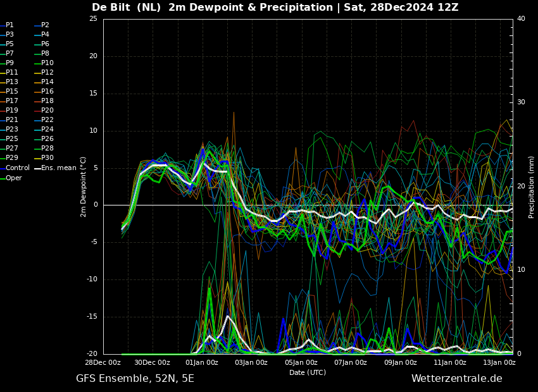This screenshot has height=392, width=538.
Task: Open the Wetterzentrale.de link text
Action: click(456, 379)
